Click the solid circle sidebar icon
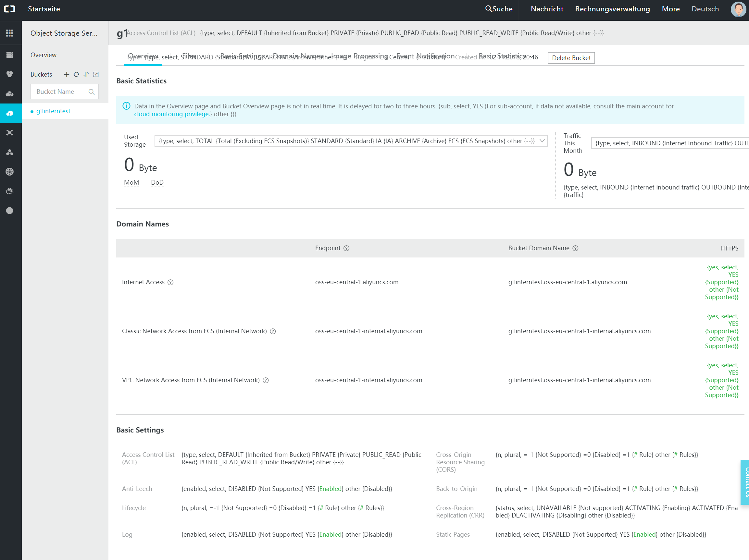749x560 pixels. pyautogui.click(x=9, y=211)
